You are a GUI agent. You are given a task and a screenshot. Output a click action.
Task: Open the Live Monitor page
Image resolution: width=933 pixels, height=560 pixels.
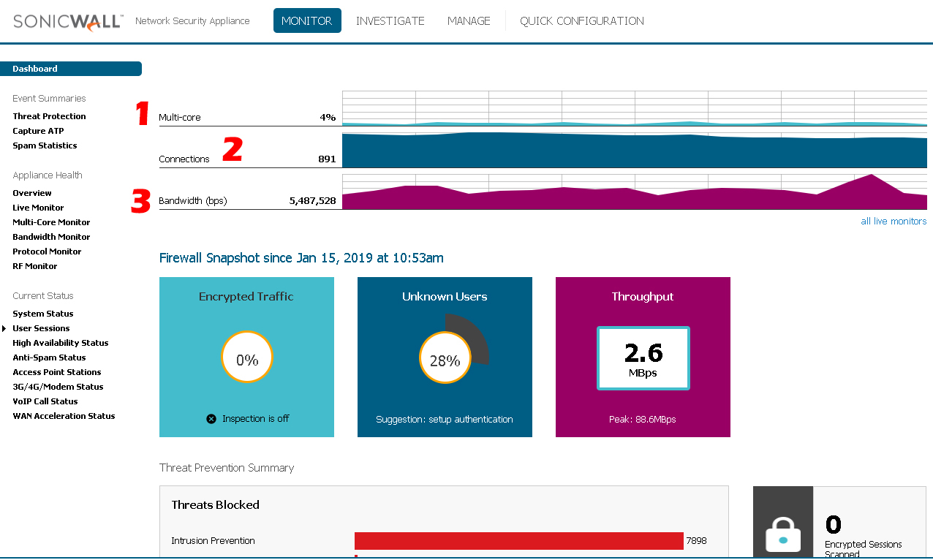pos(38,207)
